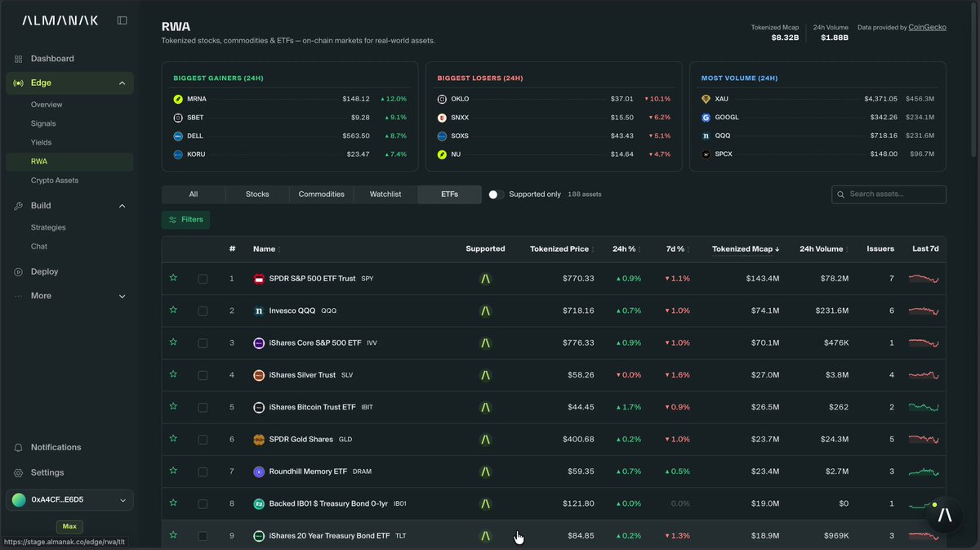
Task: View SPY Last 7d sparkline chart
Action: coord(924,279)
